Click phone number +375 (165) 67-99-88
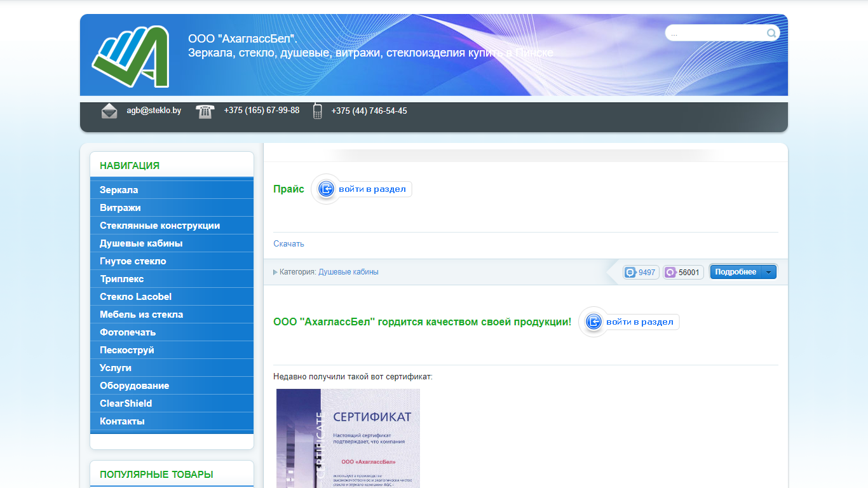 coord(262,111)
